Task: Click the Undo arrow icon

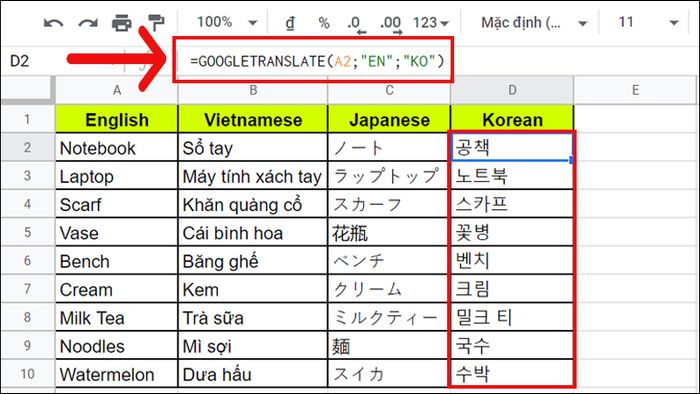Action: coord(54,23)
